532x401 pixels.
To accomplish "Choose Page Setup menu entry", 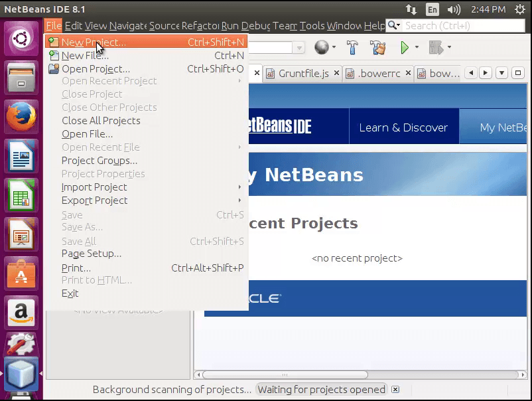I will (x=146, y=254).
